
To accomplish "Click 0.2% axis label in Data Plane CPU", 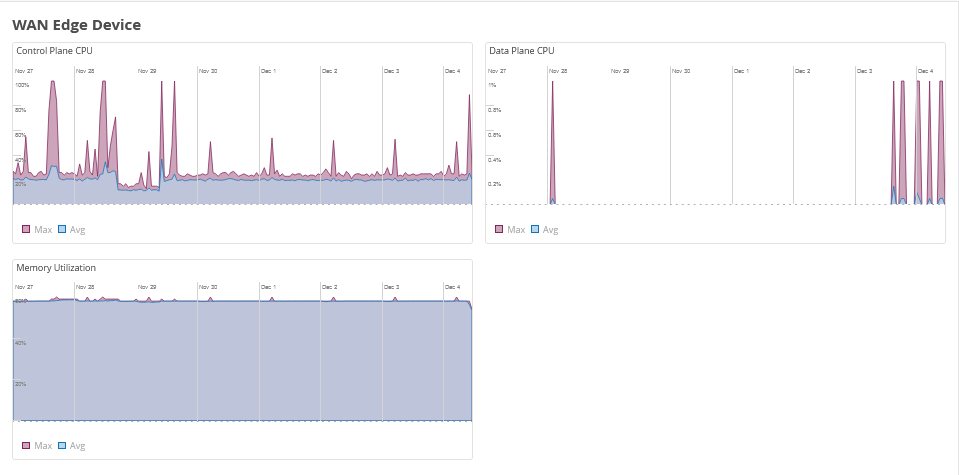I will pyautogui.click(x=495, y=184).
